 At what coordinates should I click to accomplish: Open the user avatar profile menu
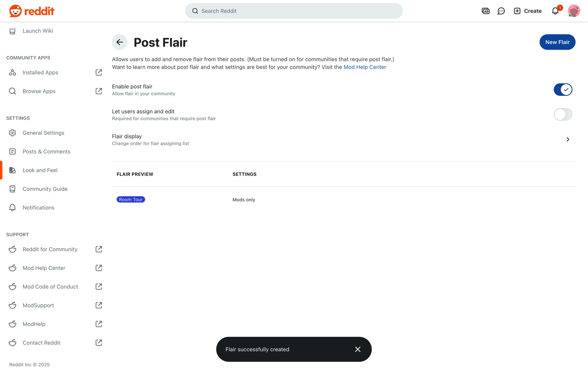click(x=574, y=11)
